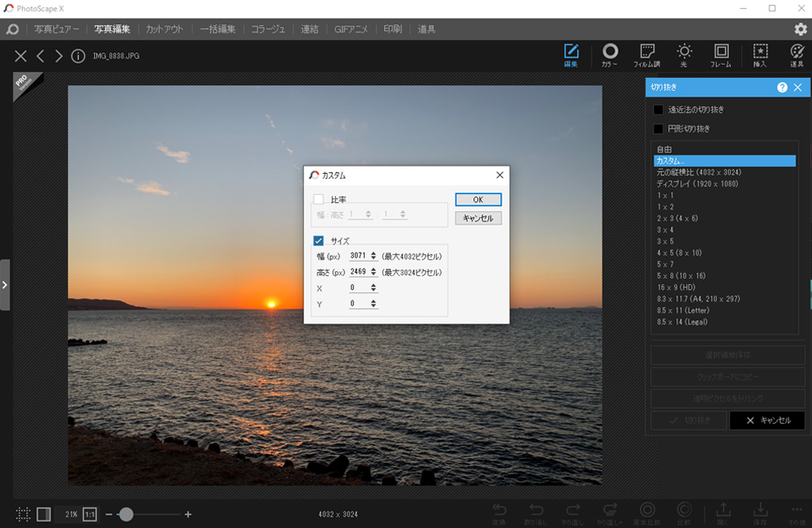Confirm the custom dialog with OK
Viewport: 812px width, 528px height.
pos(478,200)
